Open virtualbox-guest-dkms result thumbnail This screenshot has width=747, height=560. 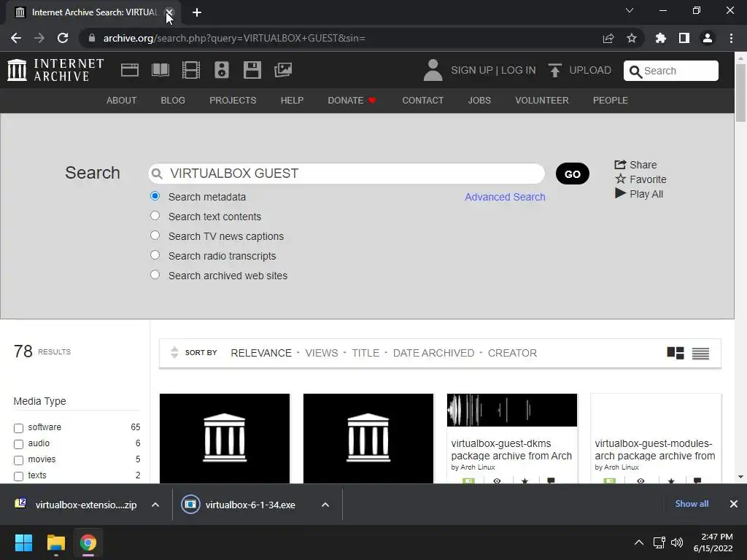pos(511,410)
